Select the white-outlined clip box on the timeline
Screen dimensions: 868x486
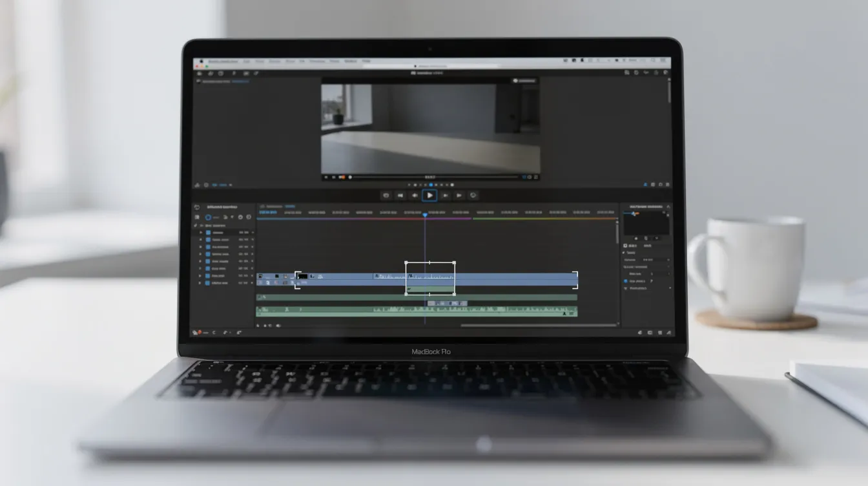tap(430, 278)
